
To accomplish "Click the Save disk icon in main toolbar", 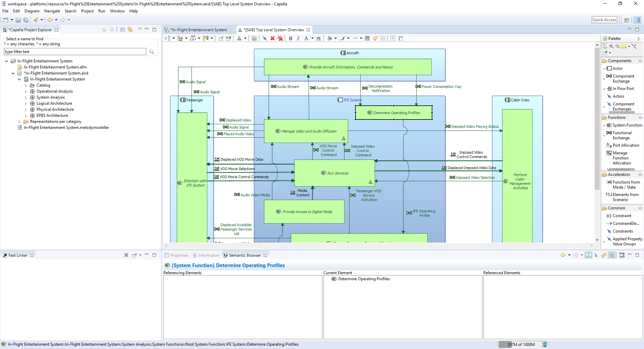I will [x=18, y=20].
